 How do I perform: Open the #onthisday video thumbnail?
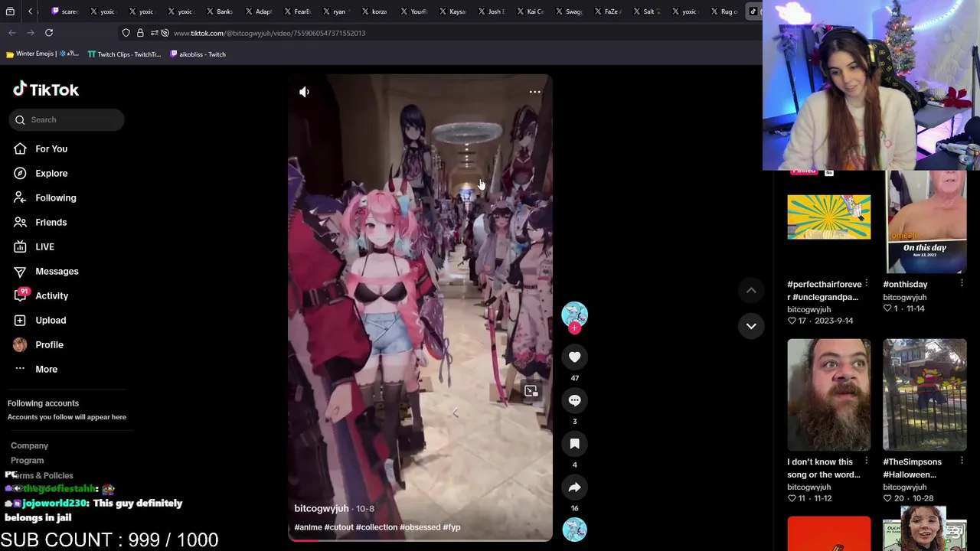pyautogui.click(x=924, y=222)
